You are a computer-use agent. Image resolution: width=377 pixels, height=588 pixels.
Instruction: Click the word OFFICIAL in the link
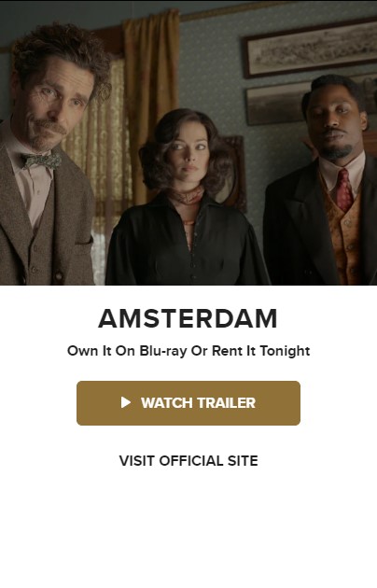point(191,460)
